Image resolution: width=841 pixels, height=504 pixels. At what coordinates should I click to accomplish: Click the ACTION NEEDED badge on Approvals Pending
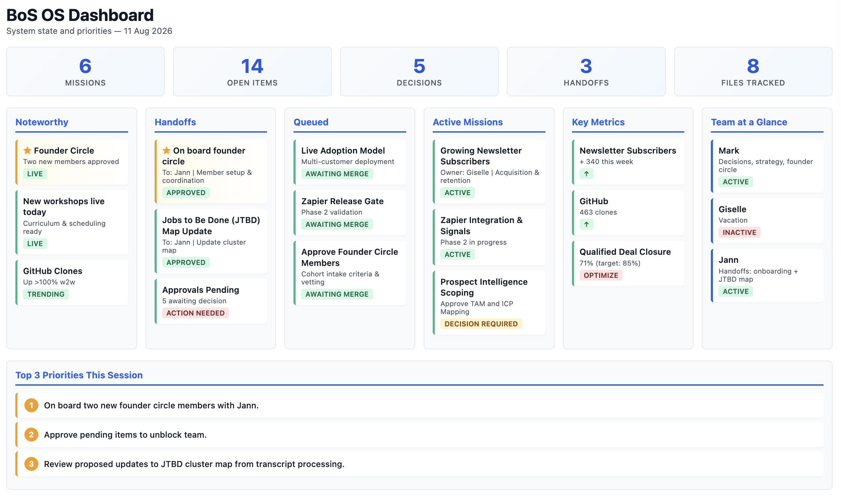tap(195, 313)
